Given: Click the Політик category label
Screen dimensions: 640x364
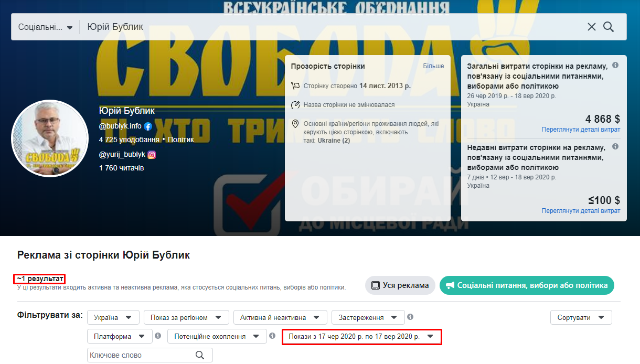Looking at the screenshot, I should [180, 140].
